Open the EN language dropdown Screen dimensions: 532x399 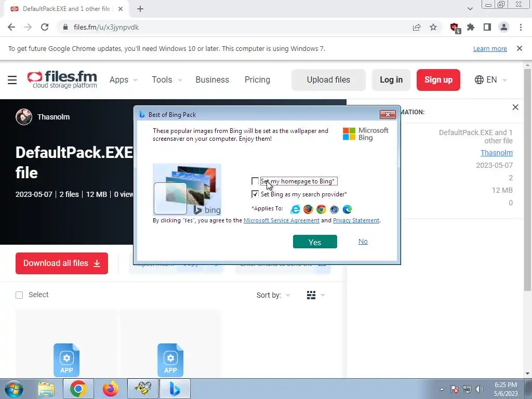point(490,79)
